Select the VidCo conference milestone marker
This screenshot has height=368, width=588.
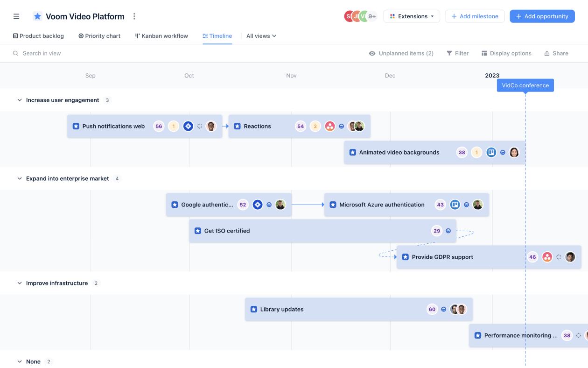point(525,85)
